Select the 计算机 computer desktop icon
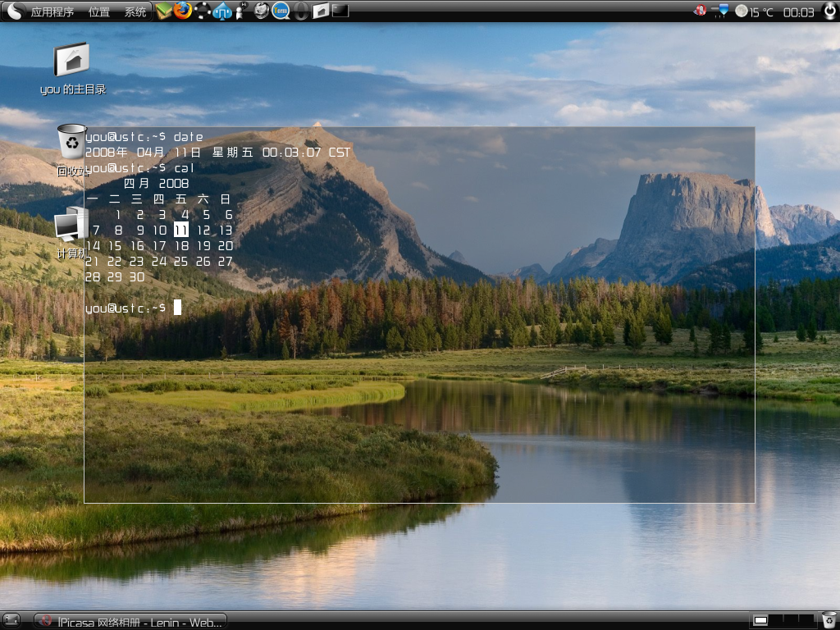This screenshot has width=840, height=630. pyautogui.click(x=71, y=232)
